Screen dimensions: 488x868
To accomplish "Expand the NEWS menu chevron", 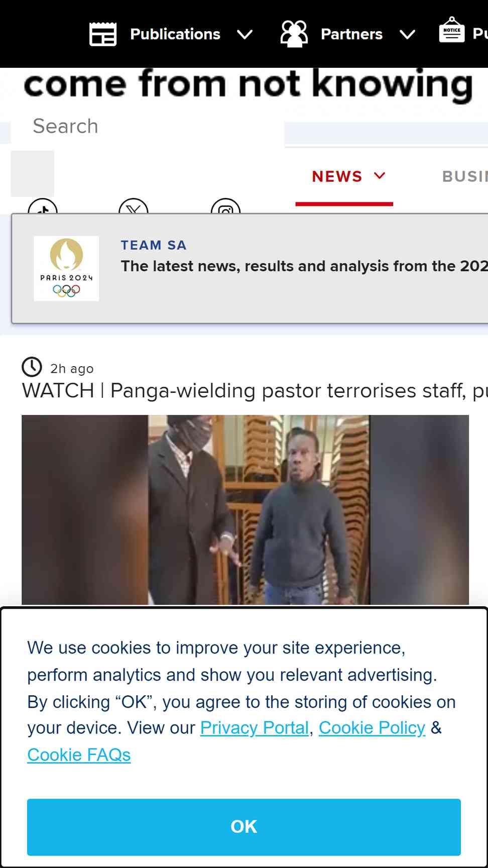I will (380, 175).
